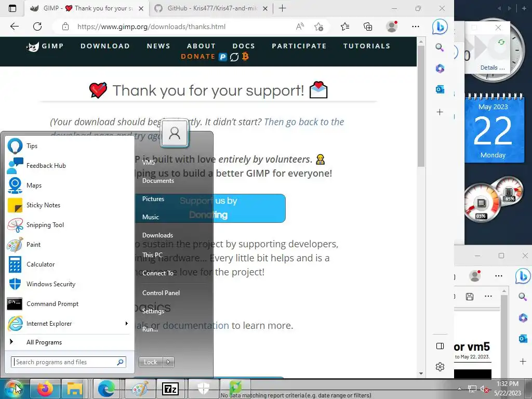Donate via the Bitcoin icon

click(245, 56)
